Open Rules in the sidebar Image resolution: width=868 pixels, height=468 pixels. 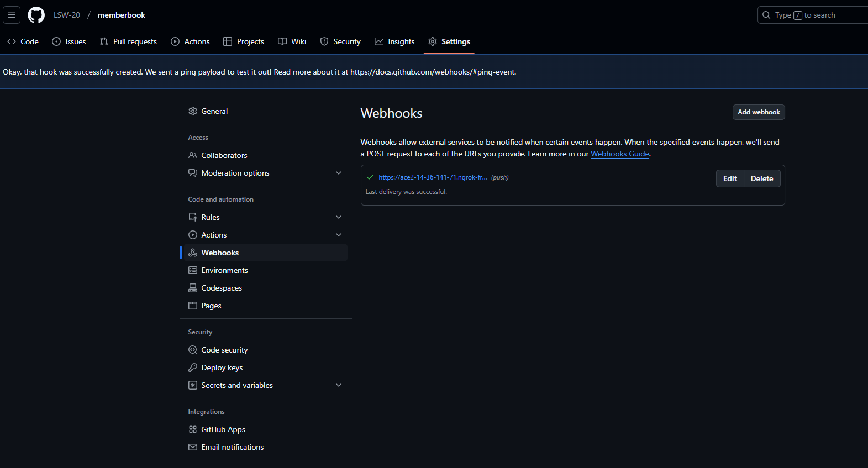coord(266,217)
